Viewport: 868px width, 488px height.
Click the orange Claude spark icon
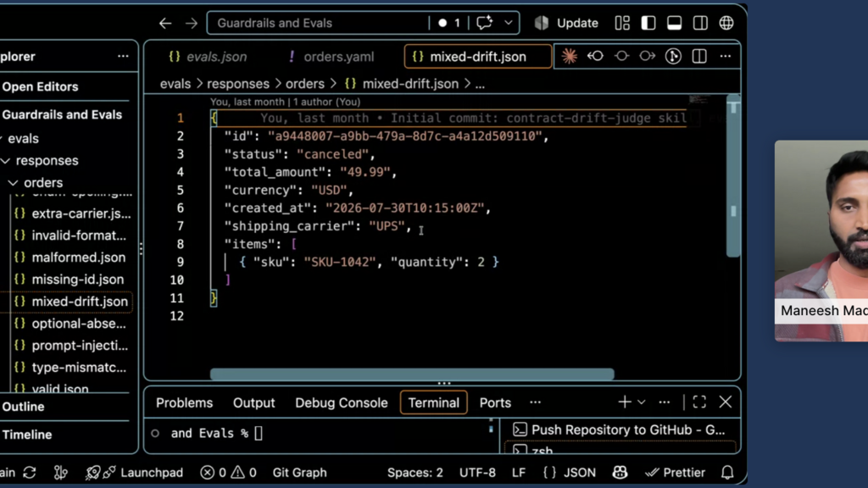click(x=569, y=57)
